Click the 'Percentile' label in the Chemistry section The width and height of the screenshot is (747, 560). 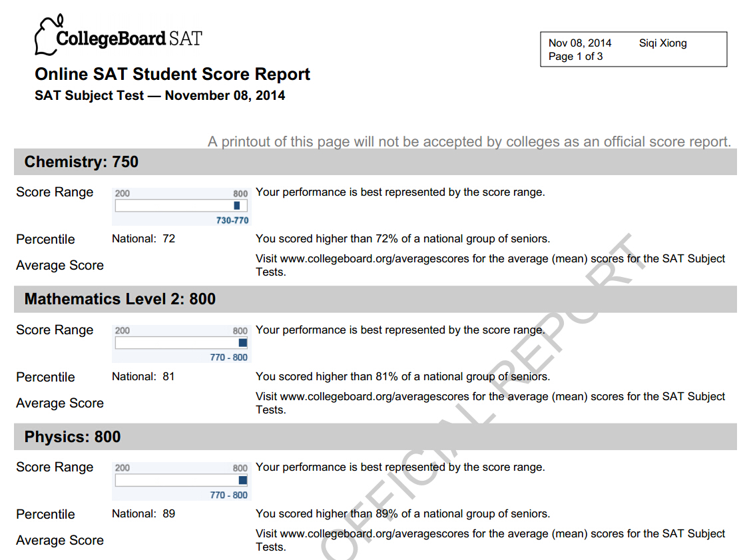click(x=46, y=239)
